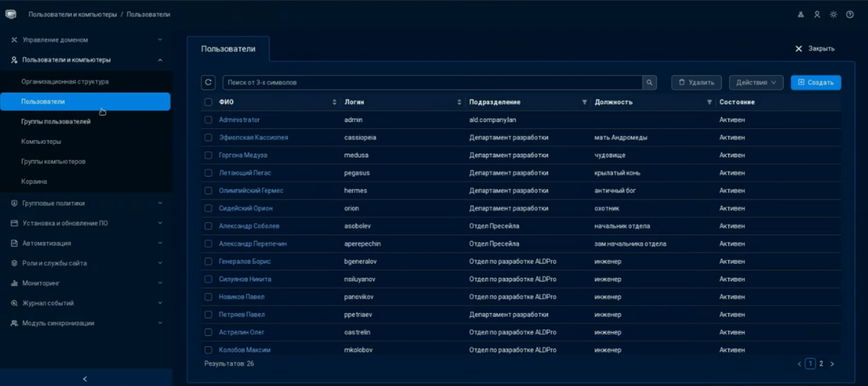Sort by the ФИО column arrows

click(x=334, y=102)
